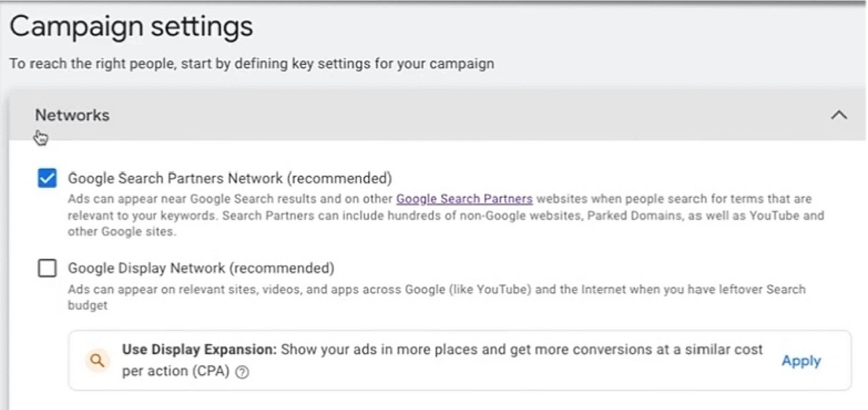Select the Google Display Network label
The height and width of the screenshot is (410, 868).
pyautogui.click(x=146, y=268)
